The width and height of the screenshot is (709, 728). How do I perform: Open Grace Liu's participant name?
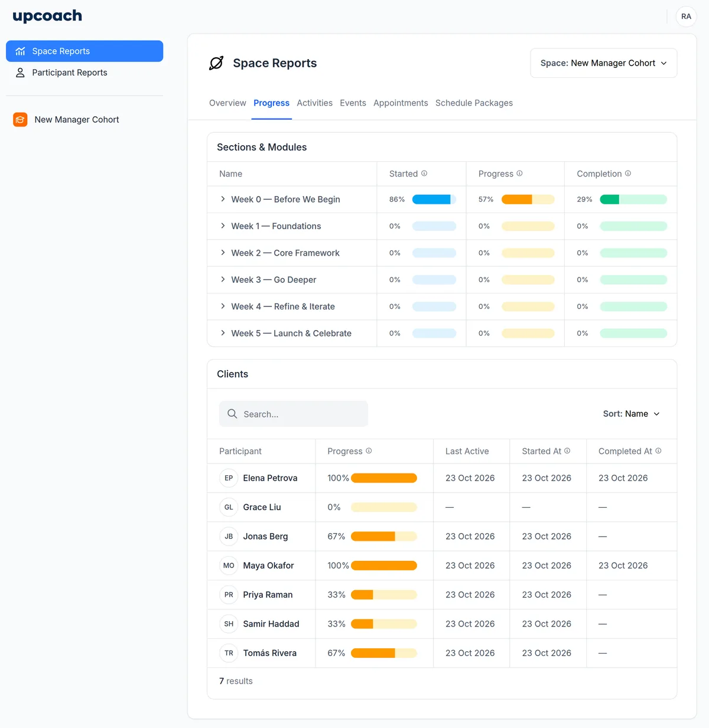[x=262, y=507]
